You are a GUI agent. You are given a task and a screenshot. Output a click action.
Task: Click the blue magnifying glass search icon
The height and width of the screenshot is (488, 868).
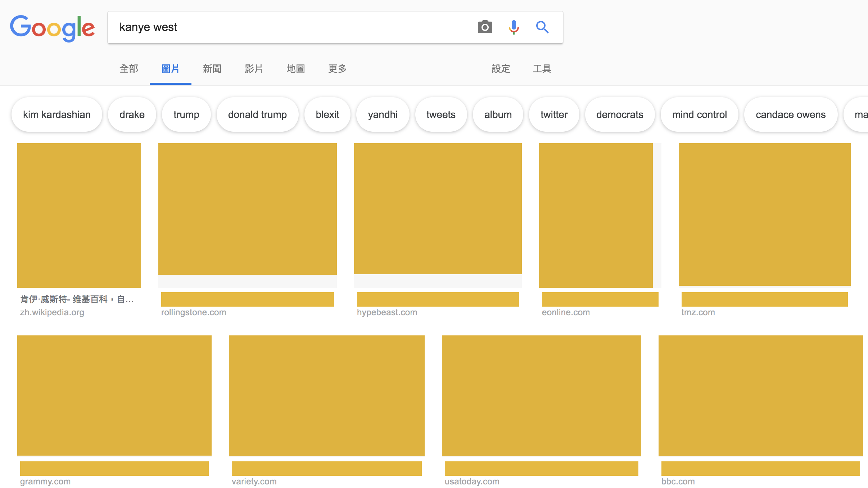tap(542, 27)
